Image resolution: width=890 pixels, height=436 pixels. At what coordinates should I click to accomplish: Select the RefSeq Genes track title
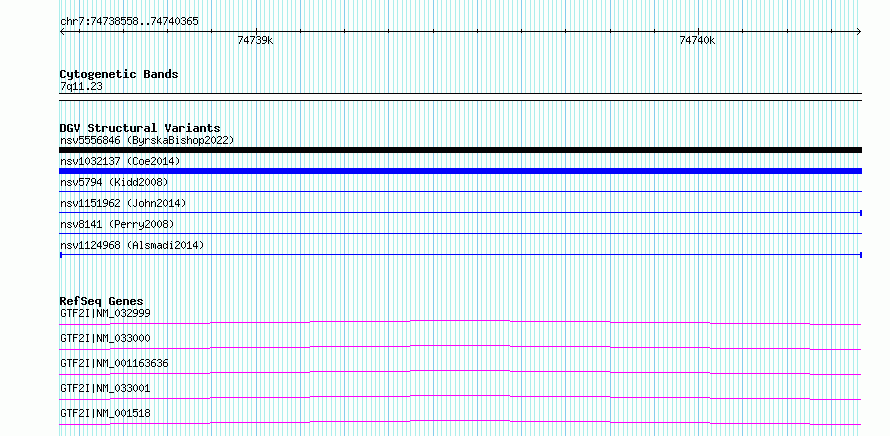coord(102,301)
